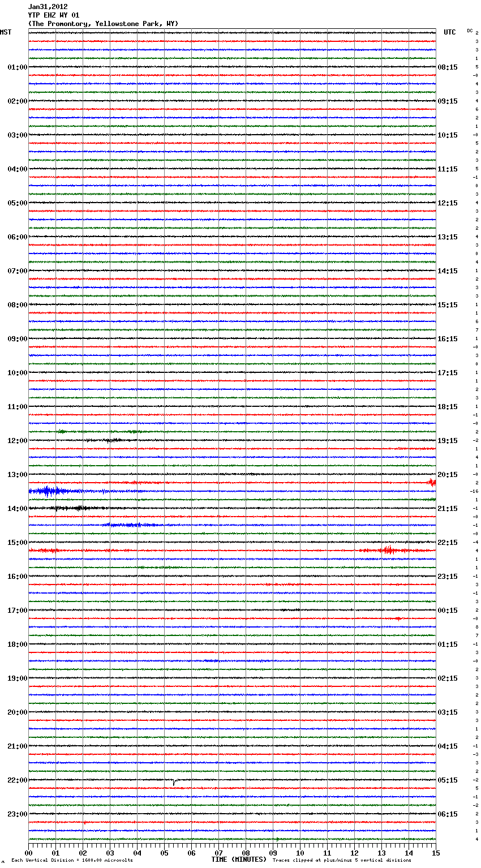The height and width of the screenshot is (868, 481).
Task: Select the 20:00 MST time label
Action: pos(17,712)
